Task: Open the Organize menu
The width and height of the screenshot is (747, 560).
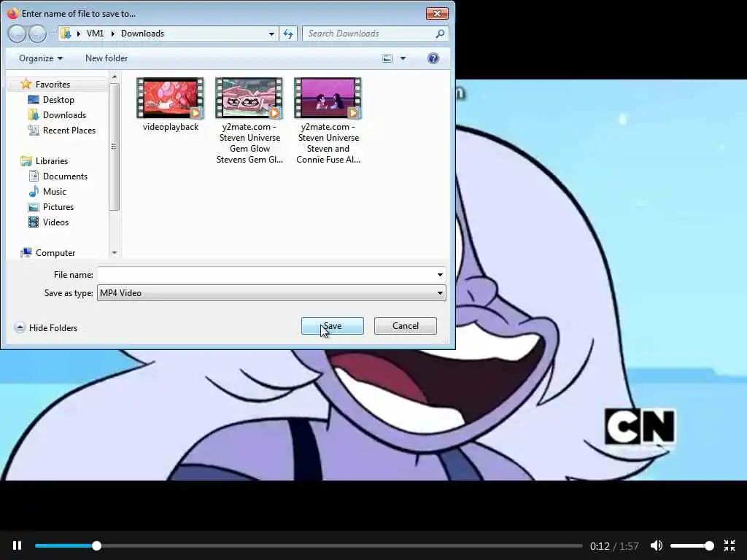Action: pos(41,58)
